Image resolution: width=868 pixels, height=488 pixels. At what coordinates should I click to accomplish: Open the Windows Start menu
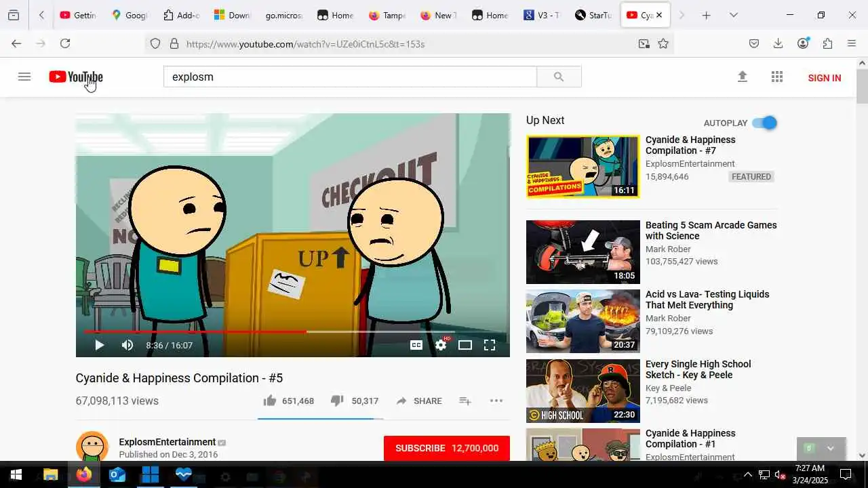coord(16,474)
